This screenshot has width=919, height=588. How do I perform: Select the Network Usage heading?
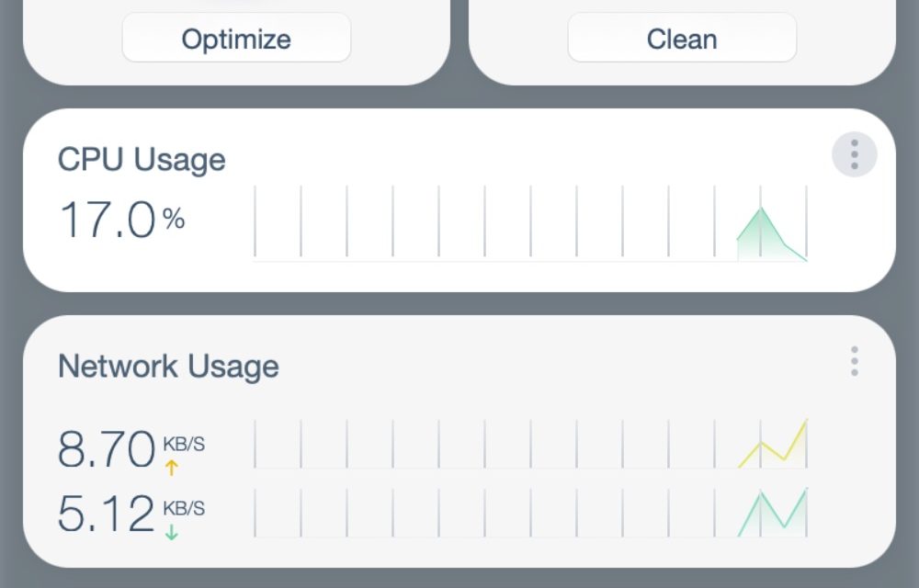(x=168, y=367)
